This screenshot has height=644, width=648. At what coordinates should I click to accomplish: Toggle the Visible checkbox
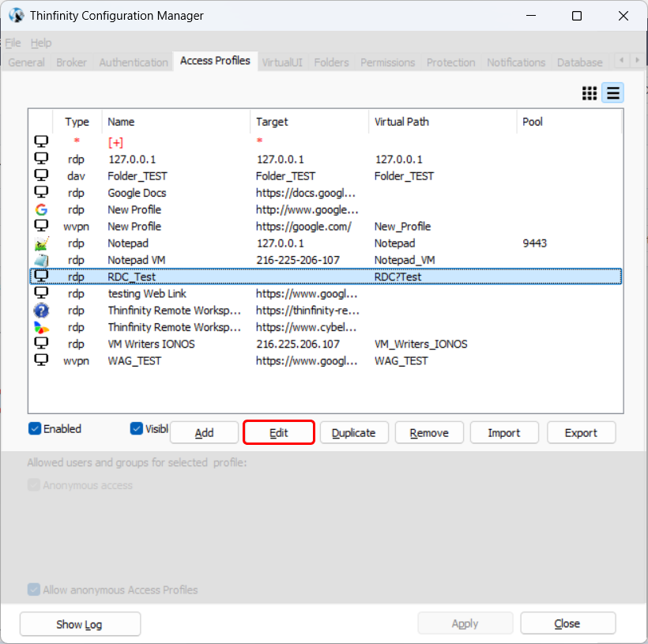pyautogui.click(x=137, y=428)
